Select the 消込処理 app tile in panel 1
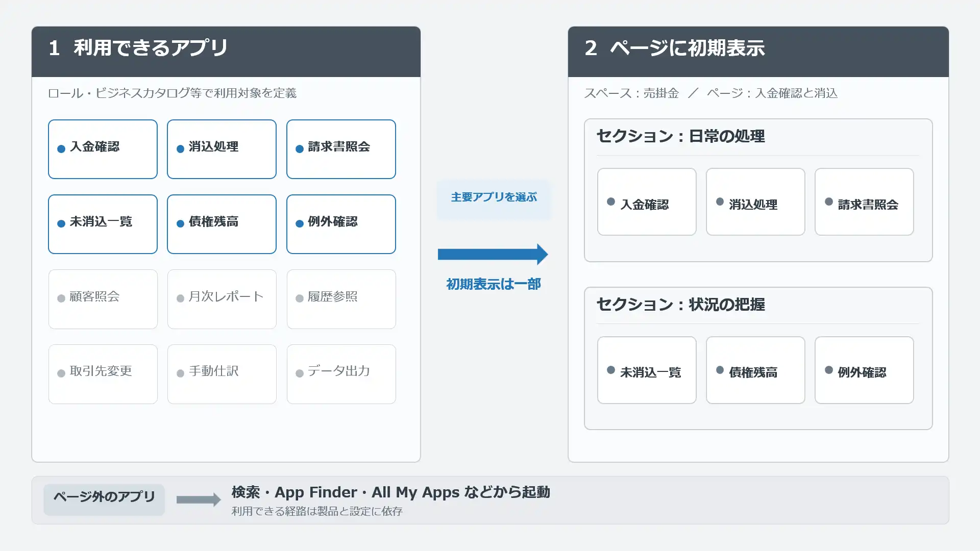Screen dimensions: 980x551 pyautogui.click(x=222, y=149)
